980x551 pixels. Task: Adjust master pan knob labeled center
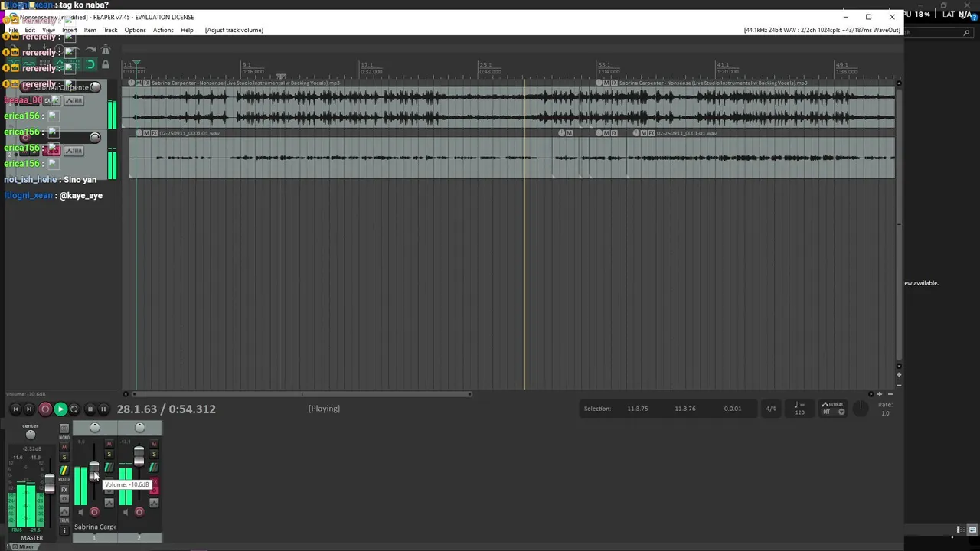(31, 435)
